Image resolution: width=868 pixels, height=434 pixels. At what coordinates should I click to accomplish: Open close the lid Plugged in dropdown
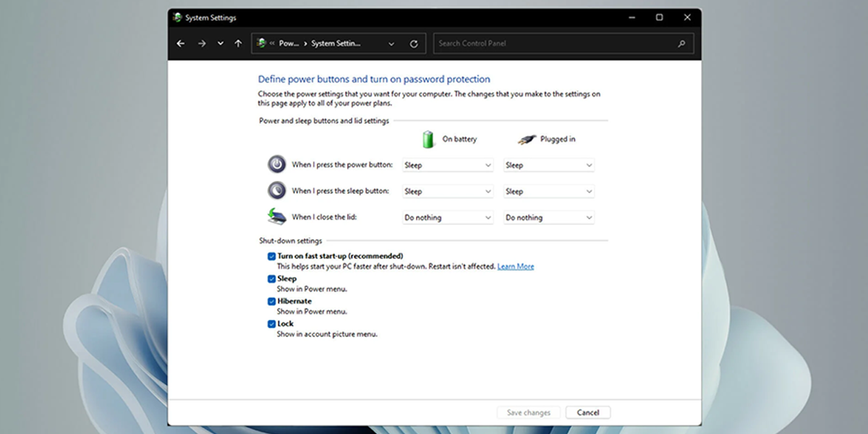pyautogui.click(x=549, y=218)
